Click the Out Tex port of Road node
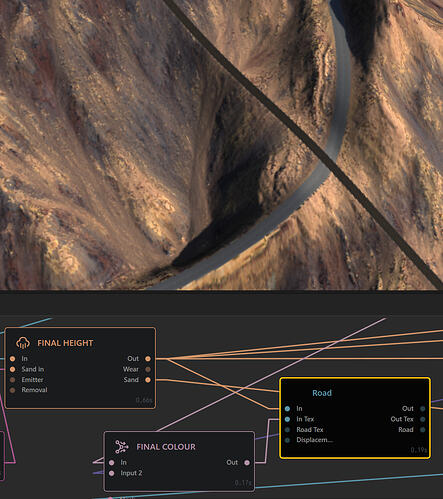443x499 pixels. (423, 419)
